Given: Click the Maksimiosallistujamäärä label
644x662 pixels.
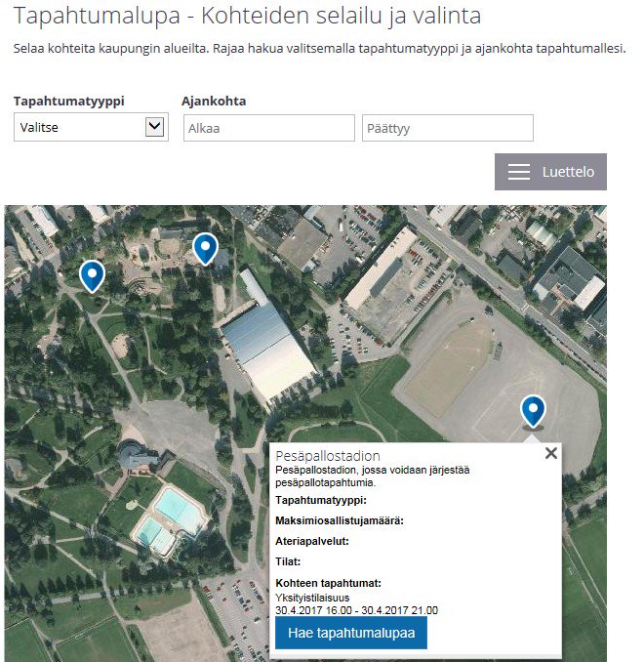Looking at the screenshot, I should pos(340,521).
